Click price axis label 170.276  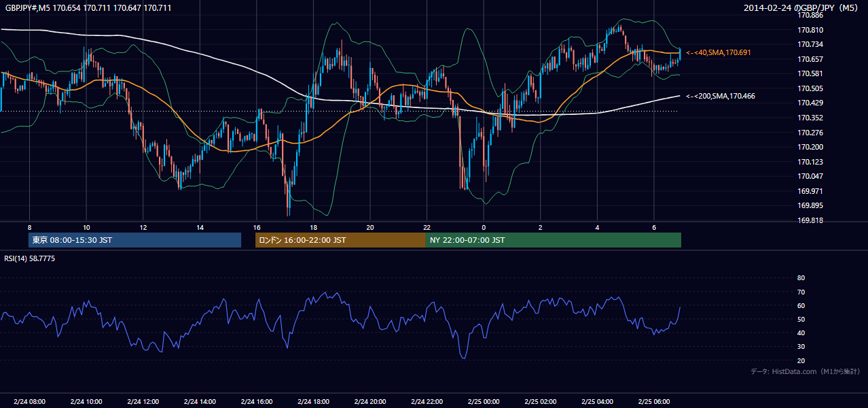(811, 133)
